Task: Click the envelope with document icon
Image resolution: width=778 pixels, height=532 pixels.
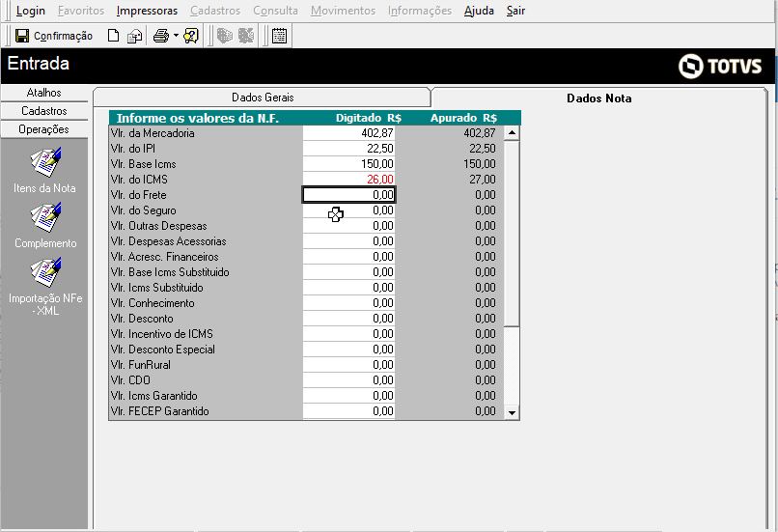Action: tap(134, 36)
